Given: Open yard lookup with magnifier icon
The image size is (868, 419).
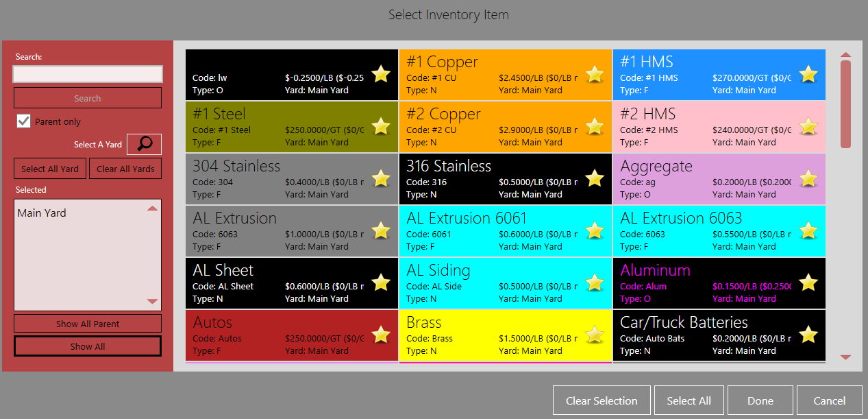Looking at the screenshot, I should coord(145,144).
